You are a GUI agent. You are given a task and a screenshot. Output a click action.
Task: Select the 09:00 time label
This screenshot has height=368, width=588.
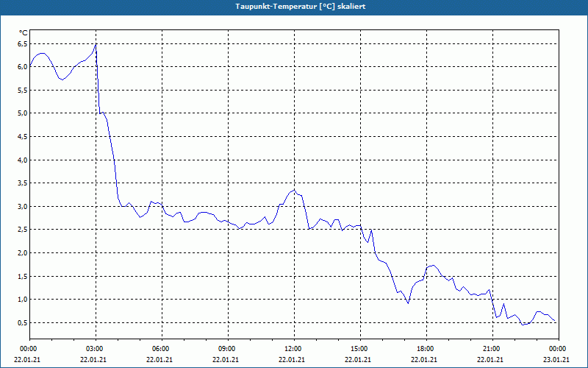pos(228,349)
